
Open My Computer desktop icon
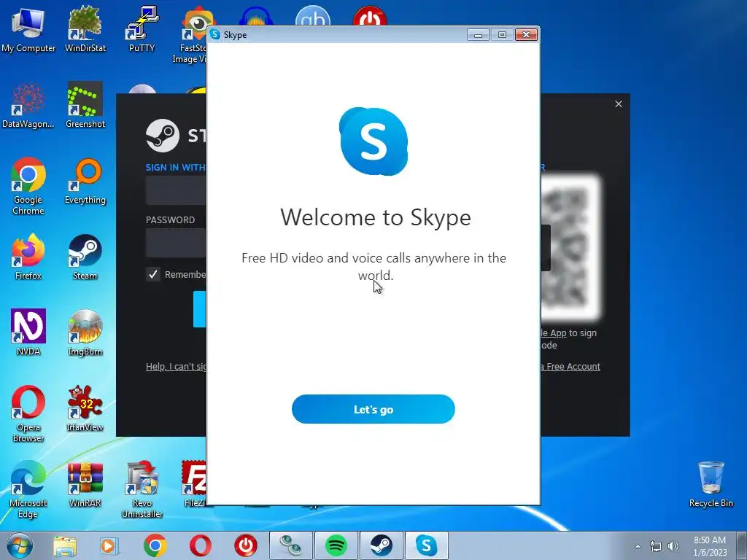28,30
